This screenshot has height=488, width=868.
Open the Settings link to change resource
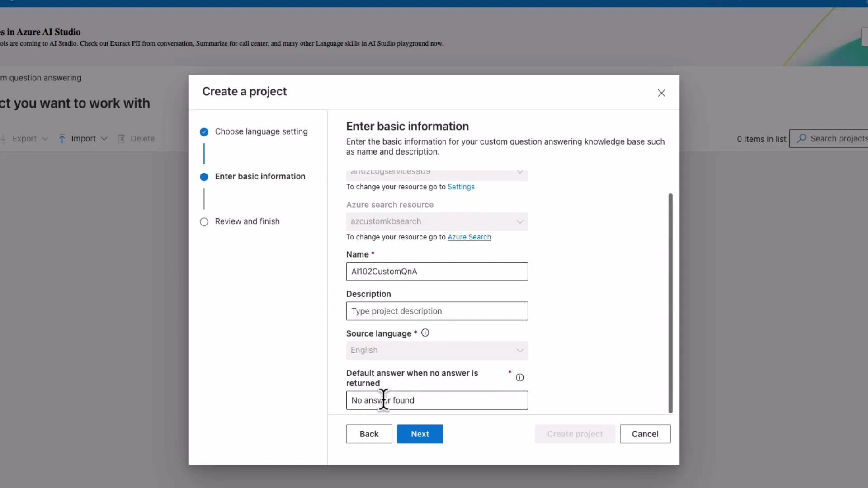[461, 187]
